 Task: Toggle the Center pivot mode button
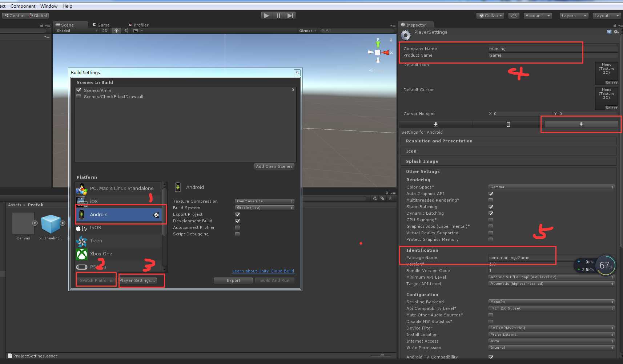[x=14, y=16]
